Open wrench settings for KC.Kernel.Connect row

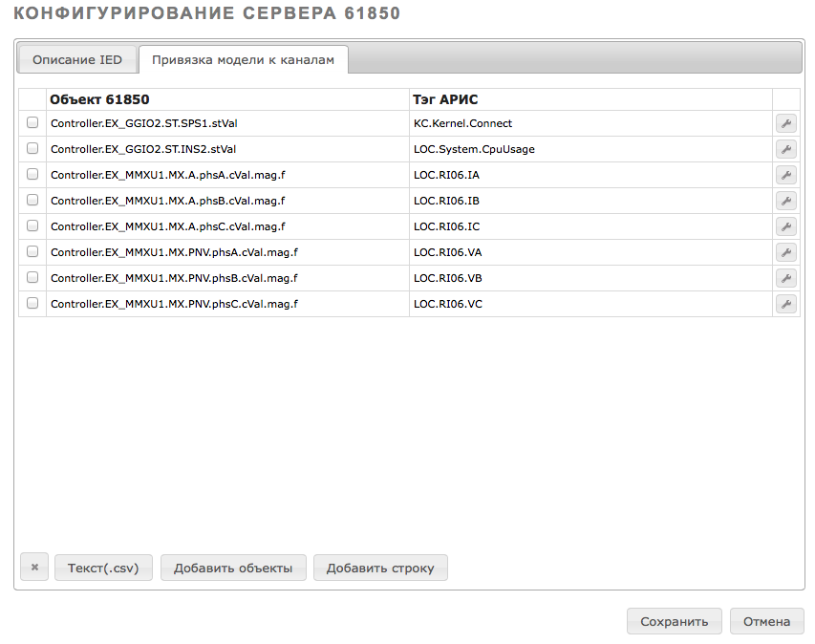point(786,123)
